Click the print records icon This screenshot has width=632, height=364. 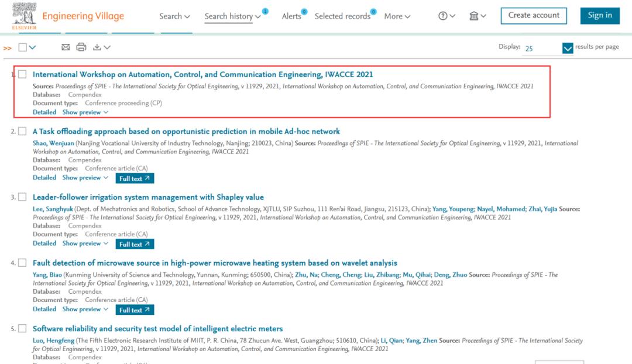(81, 47)
